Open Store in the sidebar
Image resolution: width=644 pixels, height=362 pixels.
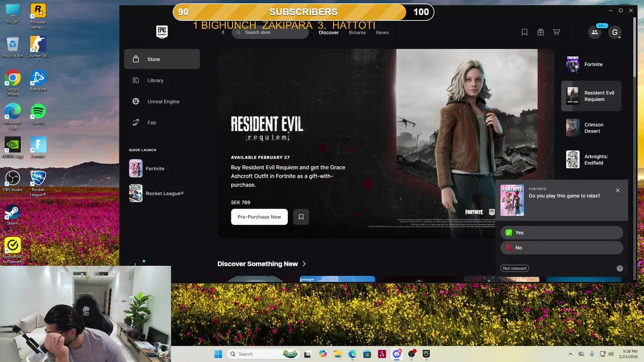tap(162, 59)
